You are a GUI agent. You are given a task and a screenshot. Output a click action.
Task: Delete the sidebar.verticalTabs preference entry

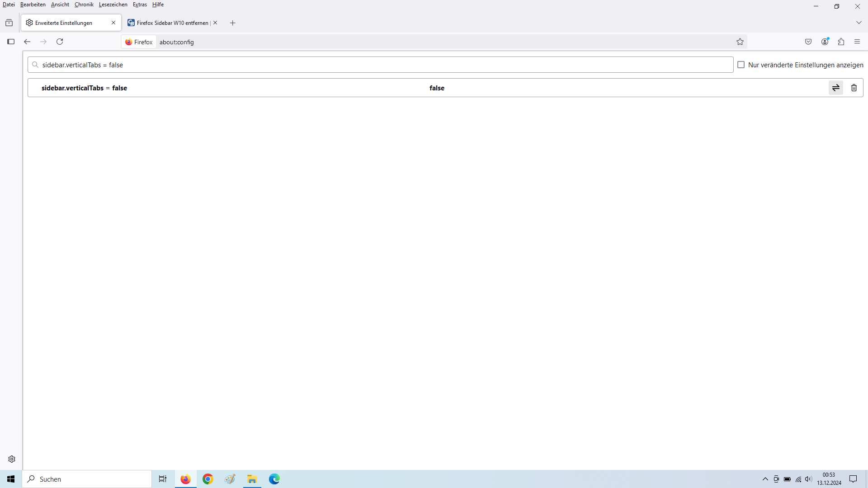[x=854, y=88]
